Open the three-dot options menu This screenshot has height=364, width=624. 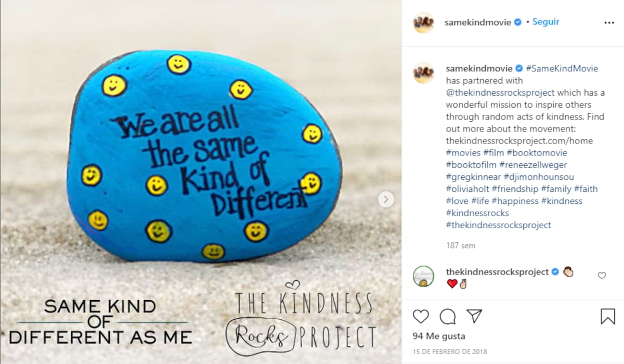[x=609, y=23]
